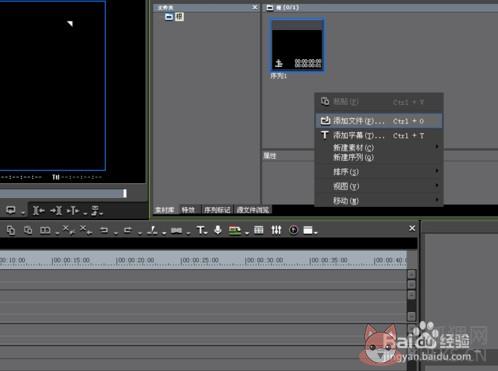Open dropdown arrow next to export icon
This screenshot has width=498, height=371.
(247, 233)
